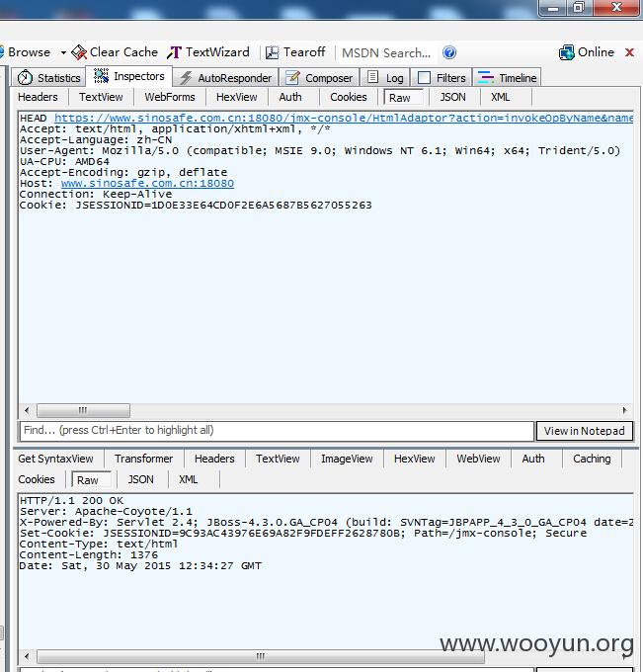Viewport: 643px width, 672px height.
Task: Open the ImageView response tab
Action: pyautogui.click(x=347, y=459)
